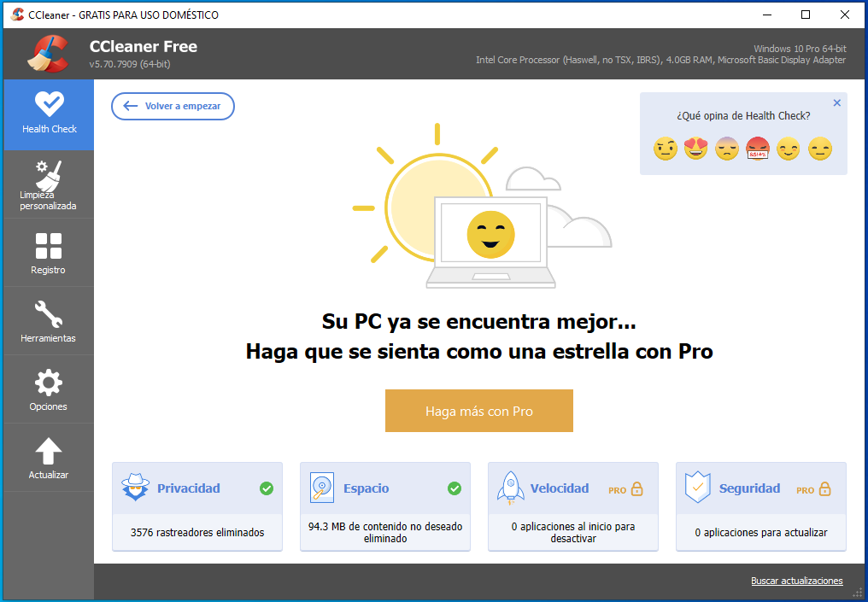Click version text 'v5.70.7909 (64-bit)'
Image resolution: width=868 pixels, height=602 pixels.
[x=130, y=64]
